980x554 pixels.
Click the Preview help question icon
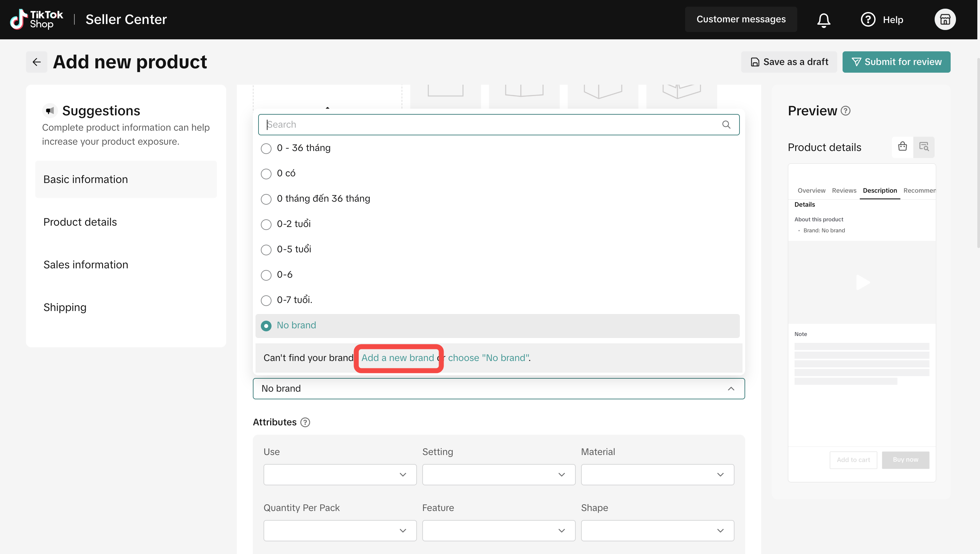point(845,111)
